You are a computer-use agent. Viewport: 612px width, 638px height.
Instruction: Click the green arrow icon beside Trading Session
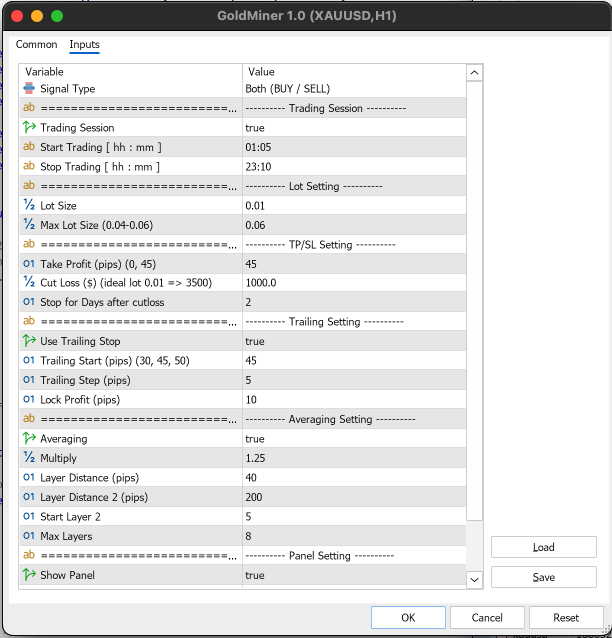point(29,128)
